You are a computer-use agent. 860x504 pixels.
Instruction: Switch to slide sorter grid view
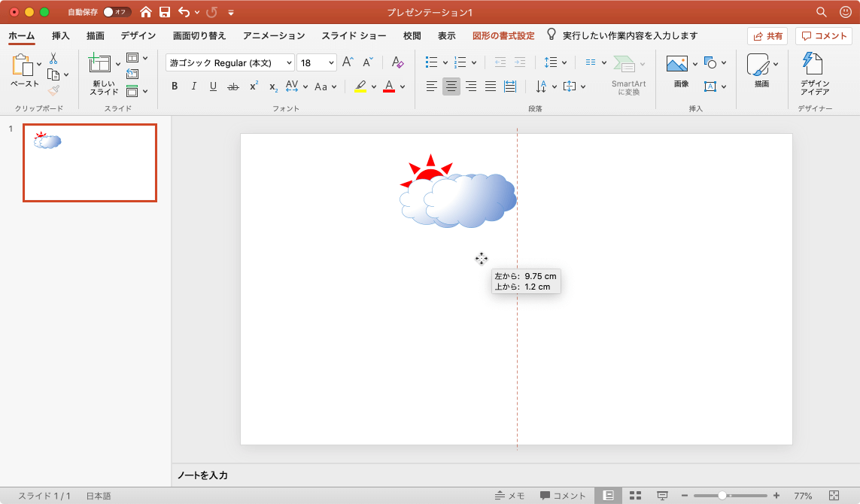[635, 496]
